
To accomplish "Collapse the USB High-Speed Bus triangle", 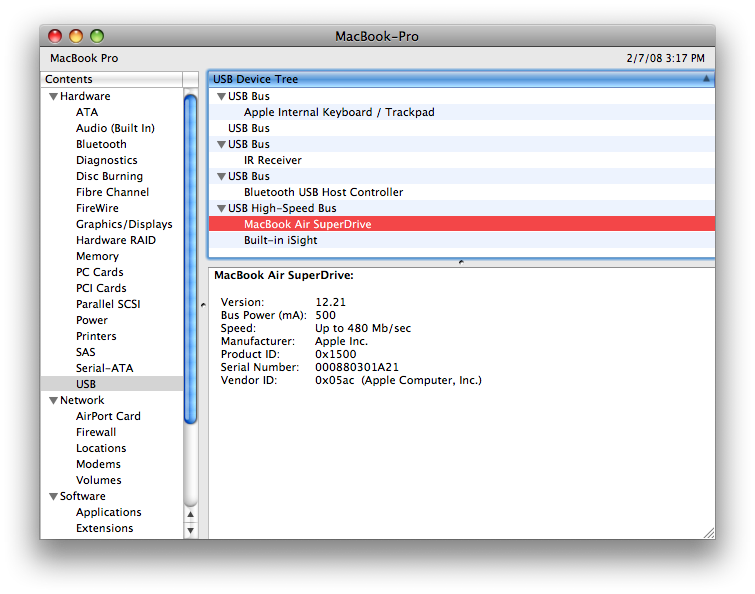I will [x=221, y=208].
